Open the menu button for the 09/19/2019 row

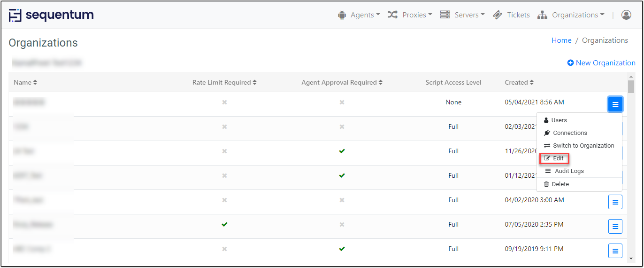tap(615, 251)
